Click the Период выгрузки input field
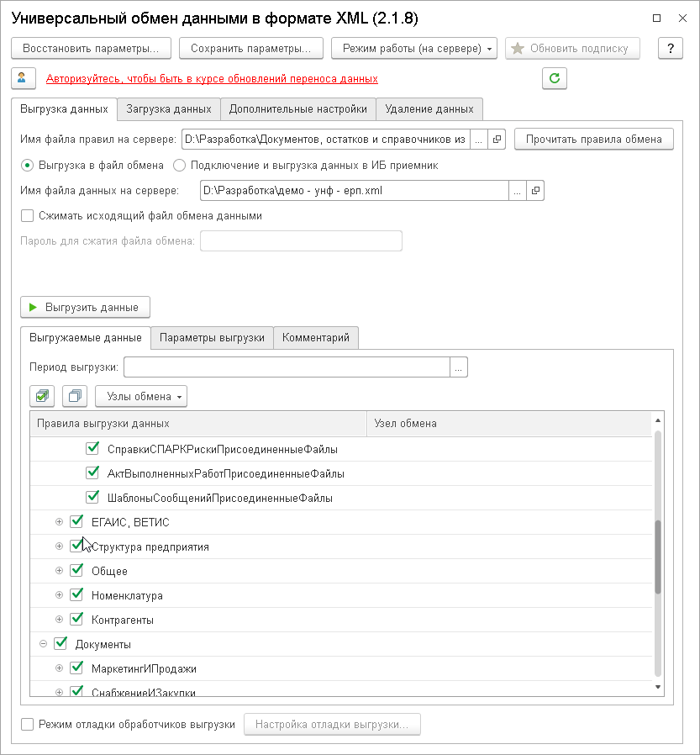The width and height of the screenshot is (700, 755). point(287,367)
